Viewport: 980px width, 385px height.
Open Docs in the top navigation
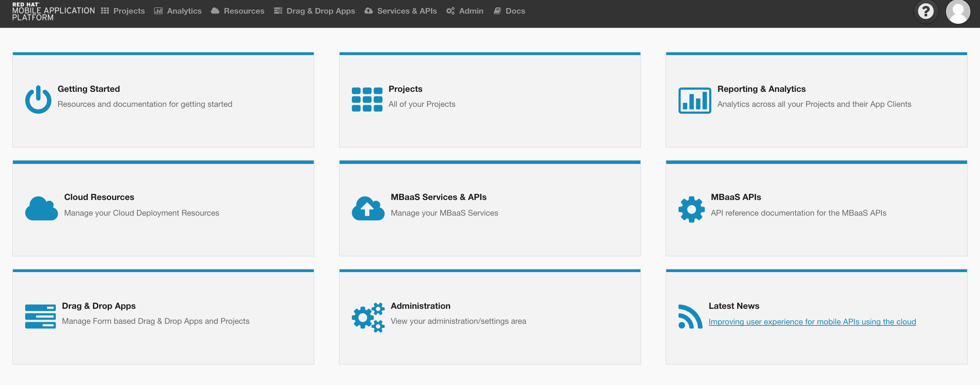(x=515, y=11)
